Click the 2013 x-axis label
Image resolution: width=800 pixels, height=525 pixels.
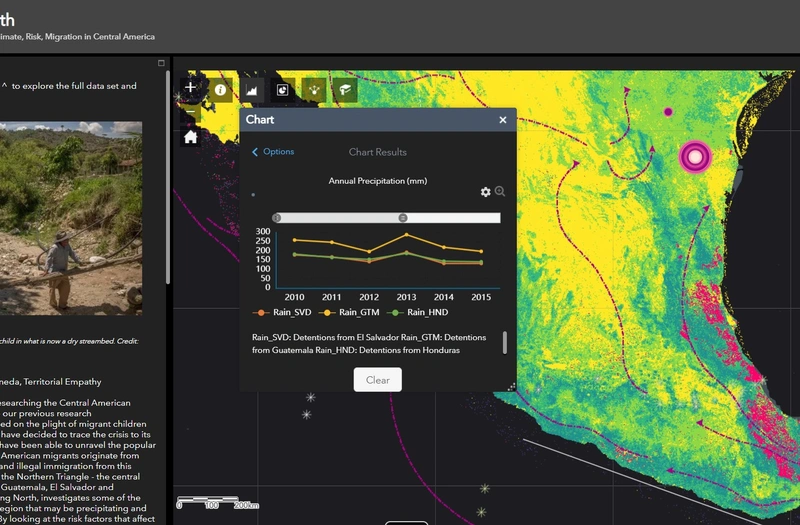click(406, 297)
